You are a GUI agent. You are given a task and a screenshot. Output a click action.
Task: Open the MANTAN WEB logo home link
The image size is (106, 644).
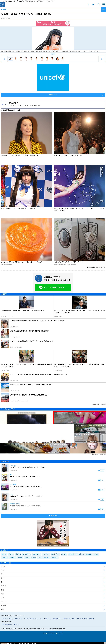[x=3, y=4]
